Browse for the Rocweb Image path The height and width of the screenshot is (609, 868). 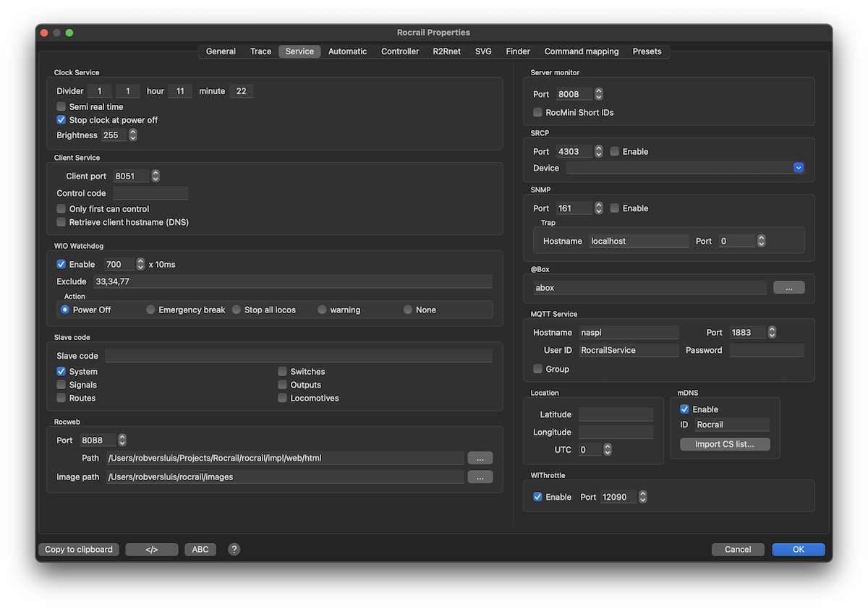pyautogui.click(x=480, y=477)
